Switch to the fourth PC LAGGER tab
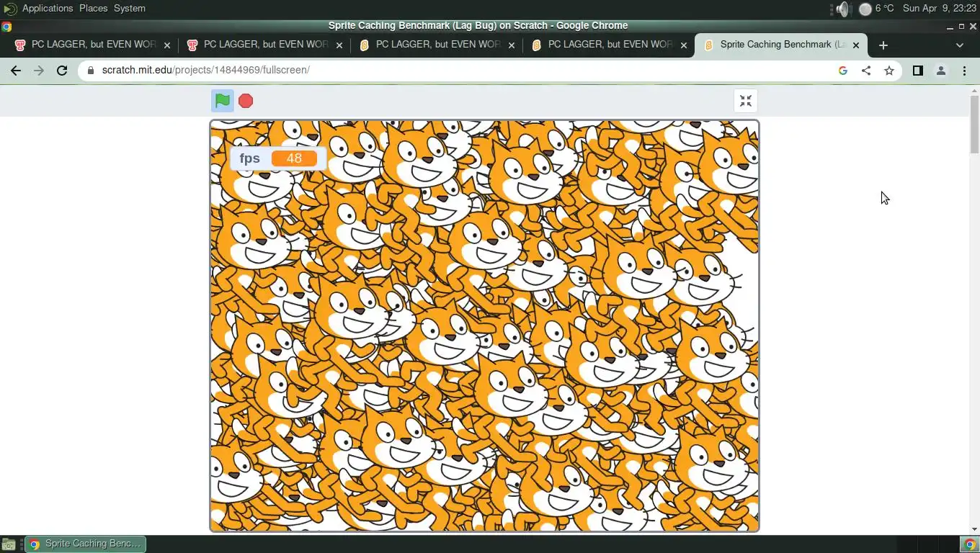The image size is (980, 553). tap(610, 45)
